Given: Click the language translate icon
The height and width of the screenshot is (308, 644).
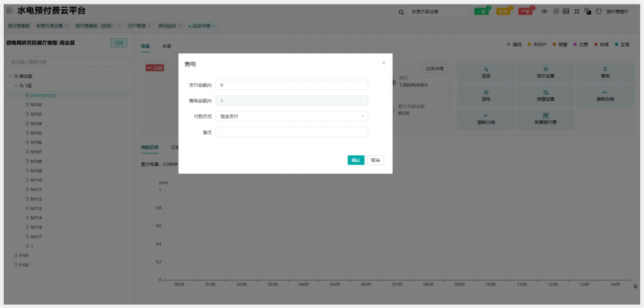Looking at the screenshot, I should tap(587, 11).
